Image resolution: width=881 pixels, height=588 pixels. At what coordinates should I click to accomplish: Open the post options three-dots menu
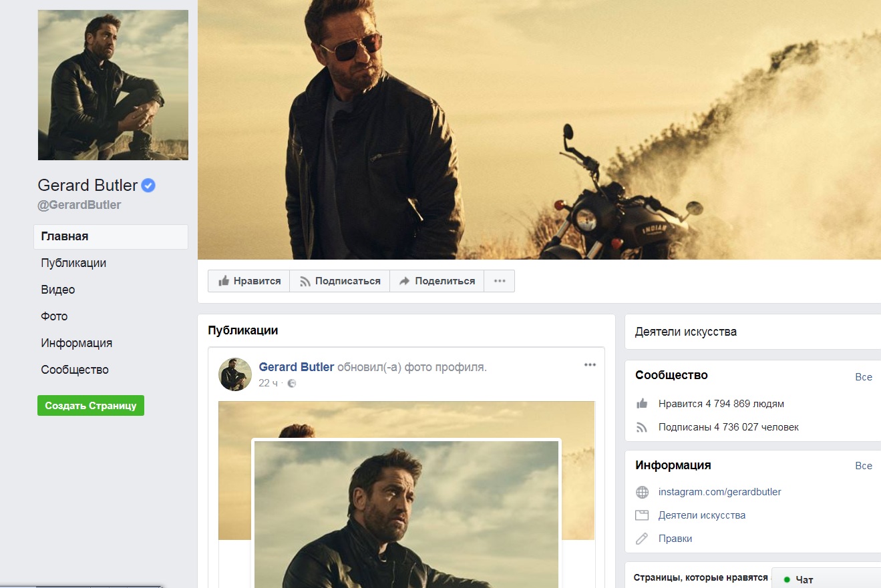tap(590, 365)
